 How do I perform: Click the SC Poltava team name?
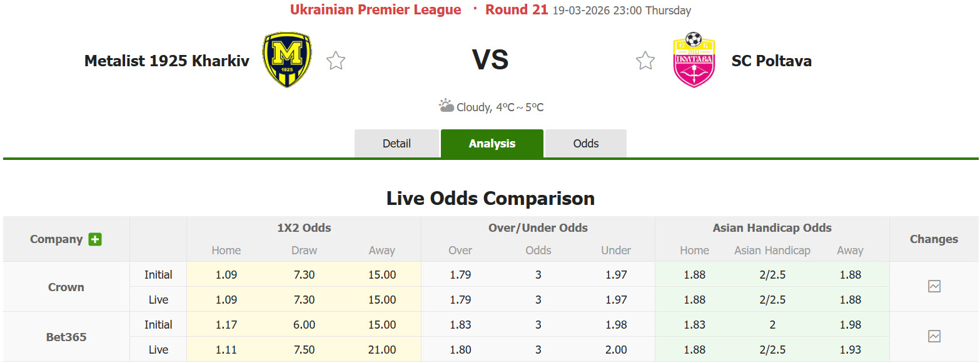(772, 61)
